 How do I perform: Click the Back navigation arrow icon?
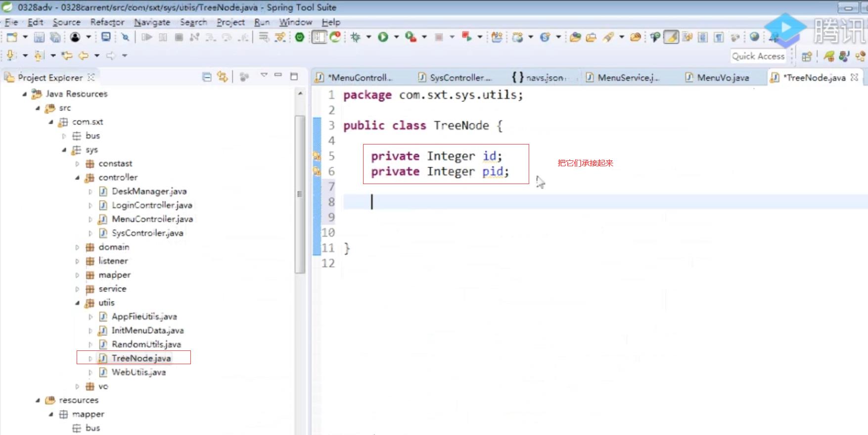click(84, 55)
